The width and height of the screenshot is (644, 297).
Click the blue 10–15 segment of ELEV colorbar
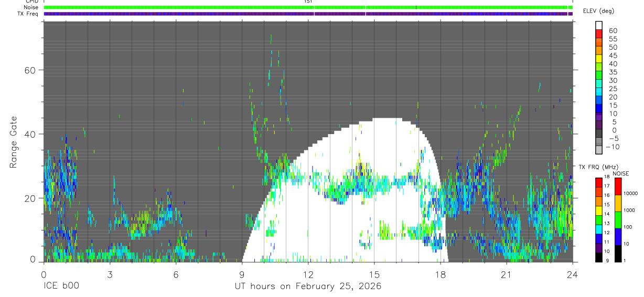pyautogui.click(x=599, y=108)
